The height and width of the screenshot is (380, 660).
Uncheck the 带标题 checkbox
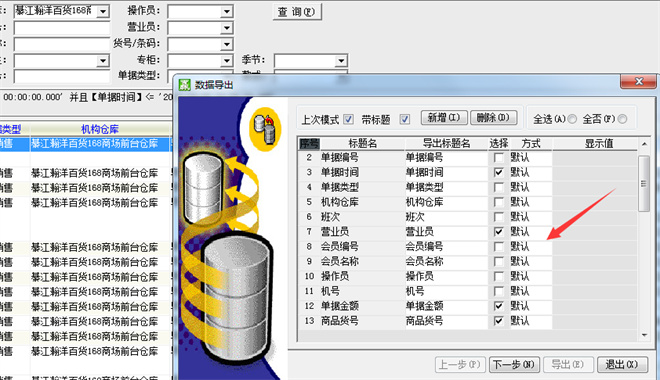405,120
